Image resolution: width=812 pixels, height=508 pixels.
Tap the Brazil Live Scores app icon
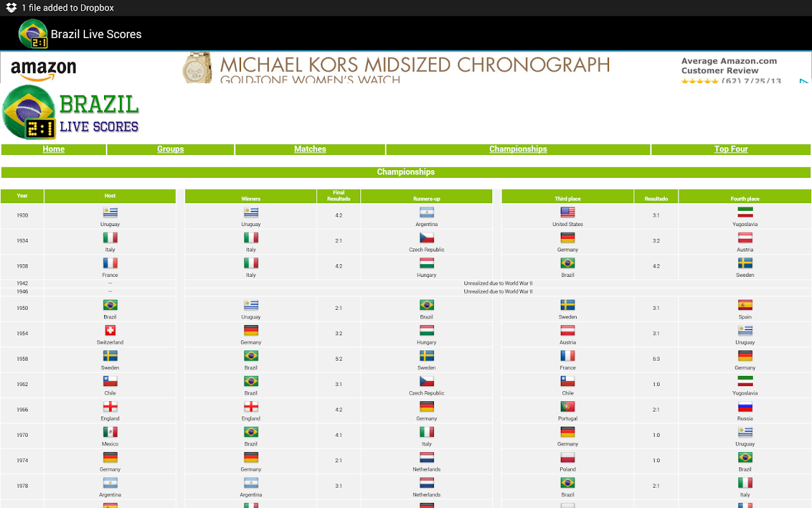click(33, 34)
